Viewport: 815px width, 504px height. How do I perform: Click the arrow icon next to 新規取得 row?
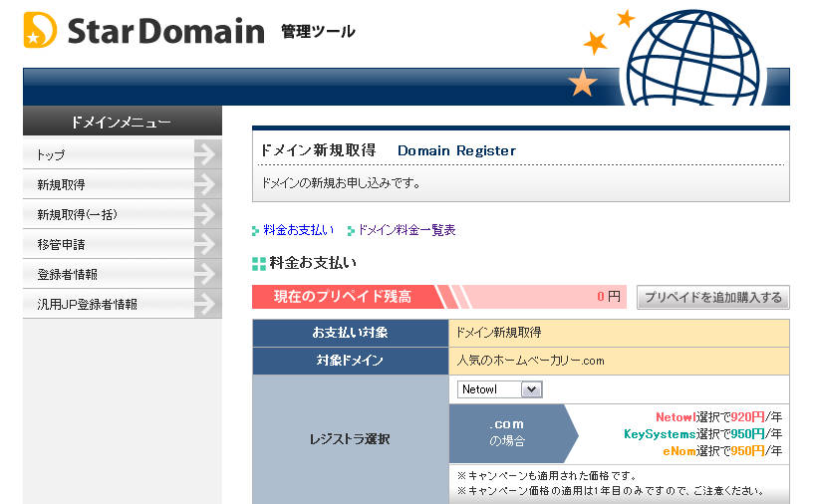[x=207, y=184]
